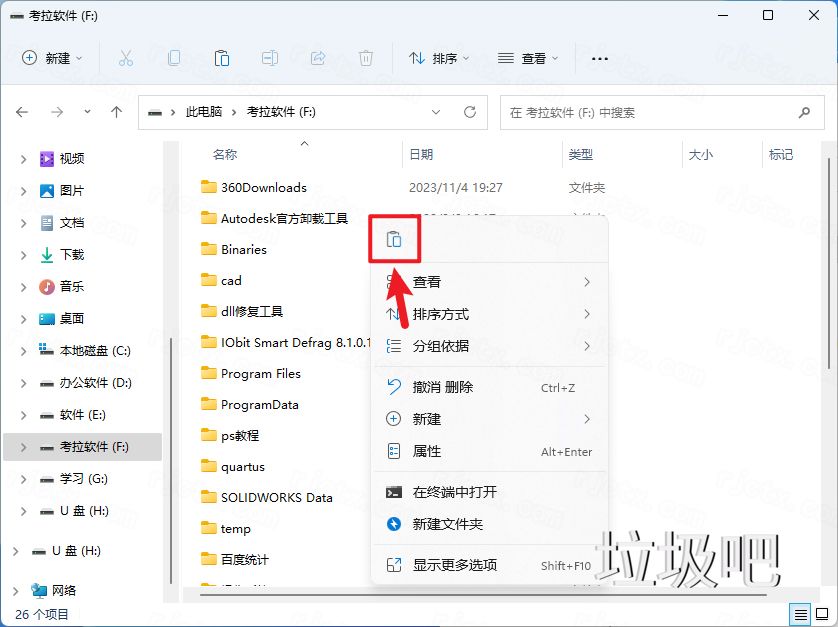Rename via the toolbar rename icon
This screenshot has width=838, height=627.
point(270,58)
